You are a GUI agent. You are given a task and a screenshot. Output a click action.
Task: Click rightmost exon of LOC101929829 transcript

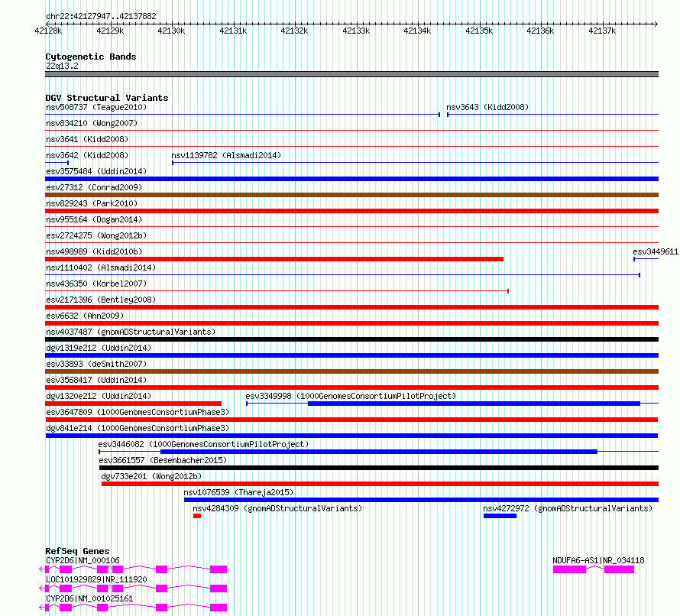coord(219,588)
